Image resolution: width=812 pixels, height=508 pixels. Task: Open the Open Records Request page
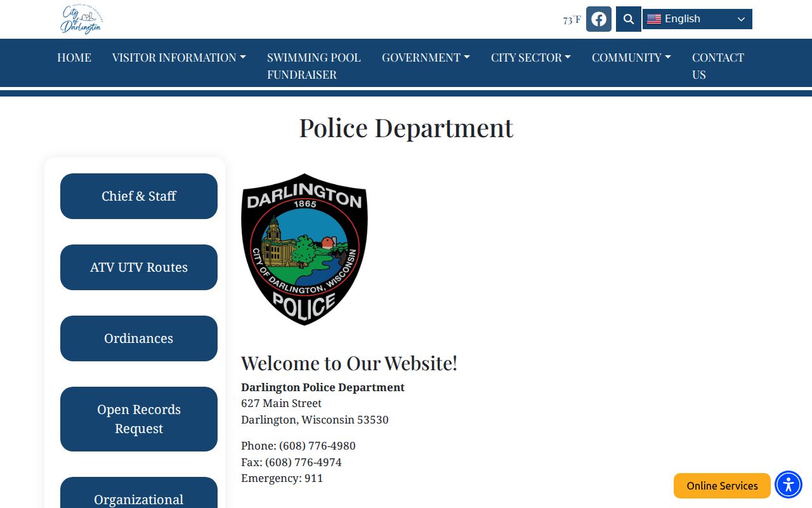[139, 419]
